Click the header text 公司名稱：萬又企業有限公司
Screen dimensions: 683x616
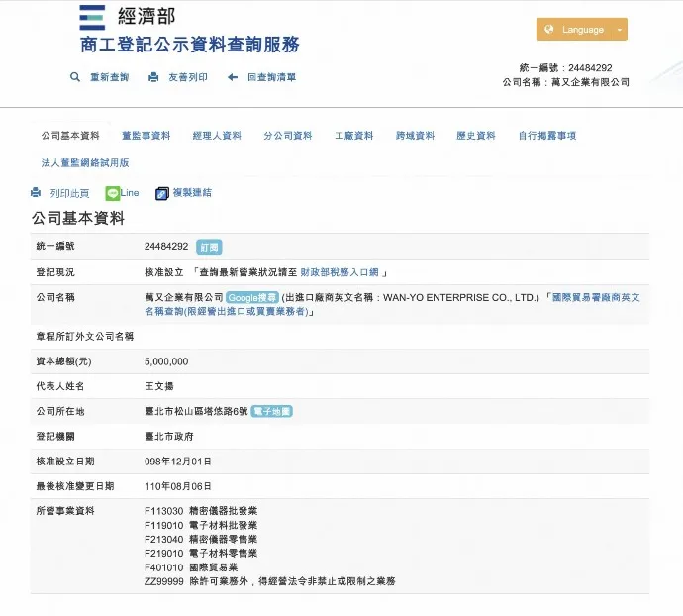point(565,82)
